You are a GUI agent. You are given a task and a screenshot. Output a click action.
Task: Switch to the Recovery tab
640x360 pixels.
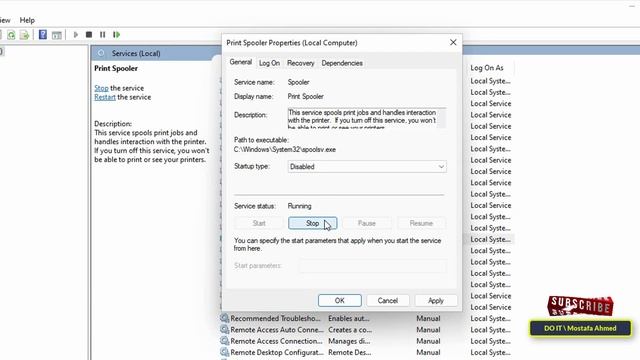pyautogui.click(x=300, y=63)
